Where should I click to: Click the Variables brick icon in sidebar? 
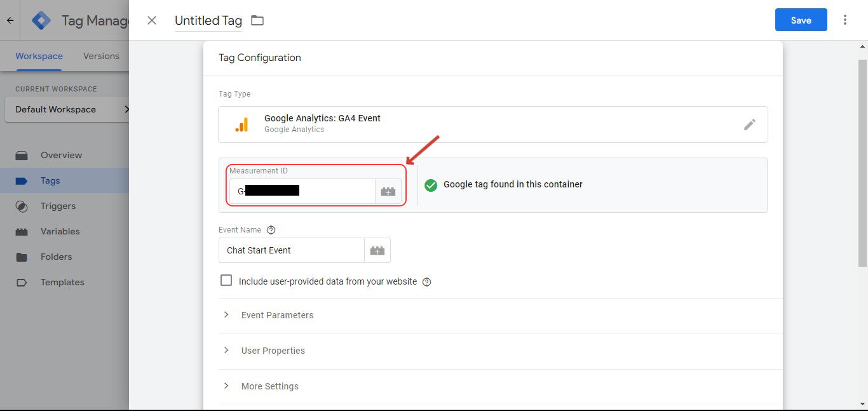(22, 231)
